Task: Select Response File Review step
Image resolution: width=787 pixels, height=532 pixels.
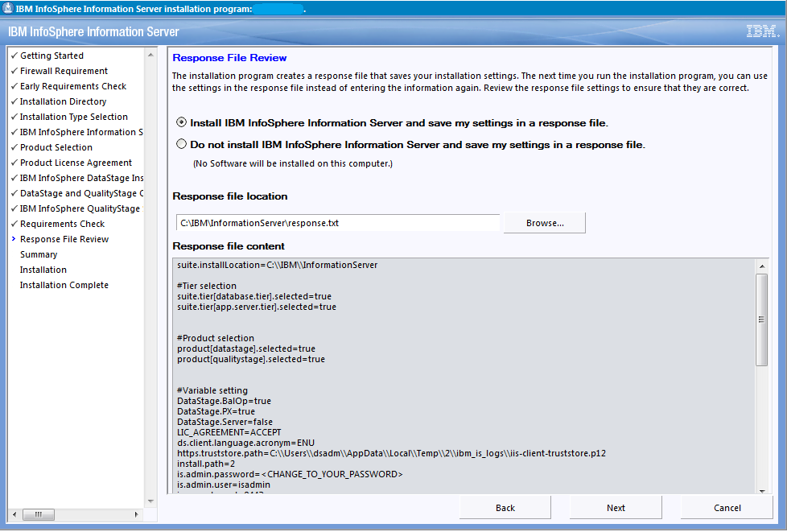Action: tap(64, 239)
